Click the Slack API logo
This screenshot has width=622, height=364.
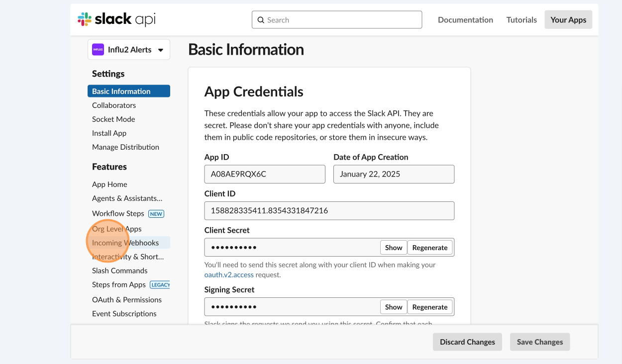coord(116,19)
